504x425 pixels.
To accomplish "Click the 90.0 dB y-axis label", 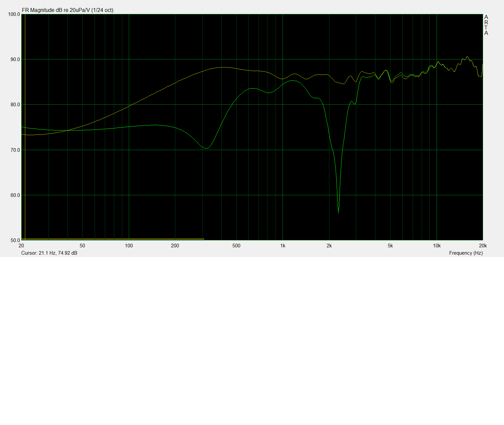I will pyautogui.click(x=15, y=59).
